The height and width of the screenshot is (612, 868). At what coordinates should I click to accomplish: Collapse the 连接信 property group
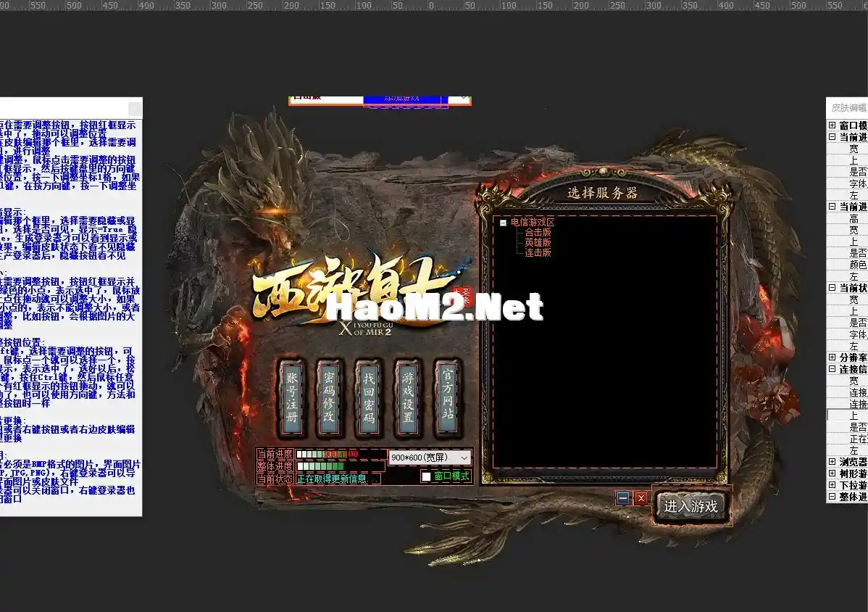[832, 369]
